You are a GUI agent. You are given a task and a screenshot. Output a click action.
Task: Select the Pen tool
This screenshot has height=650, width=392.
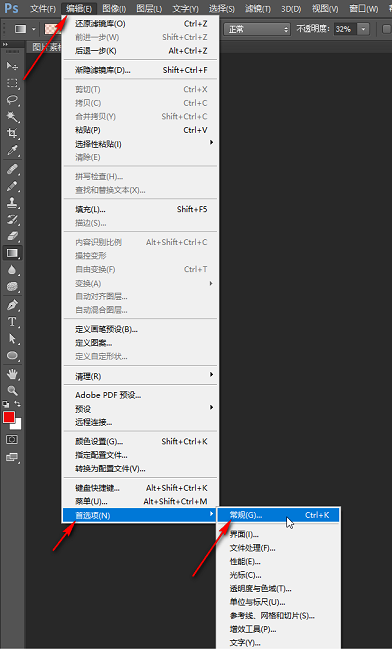[12, 305]
